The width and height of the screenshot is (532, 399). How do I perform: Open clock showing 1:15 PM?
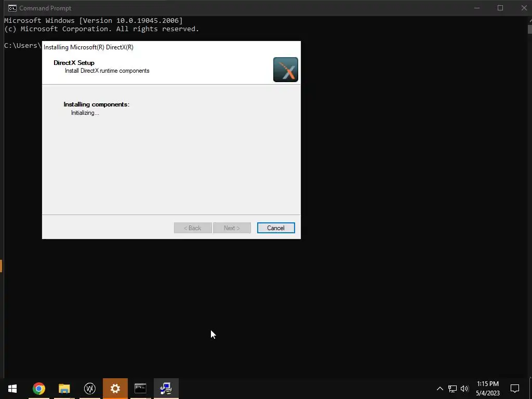click(x=488, y=389)
